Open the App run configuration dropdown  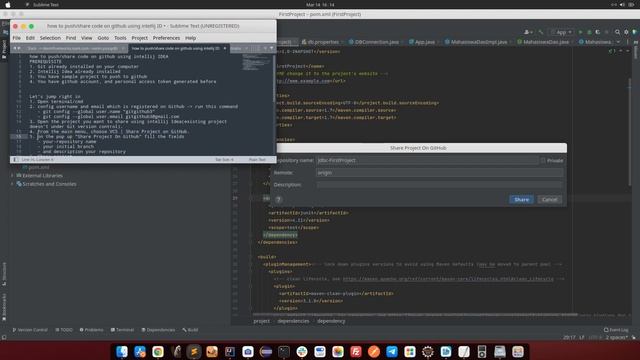click(x=562, y=32)
